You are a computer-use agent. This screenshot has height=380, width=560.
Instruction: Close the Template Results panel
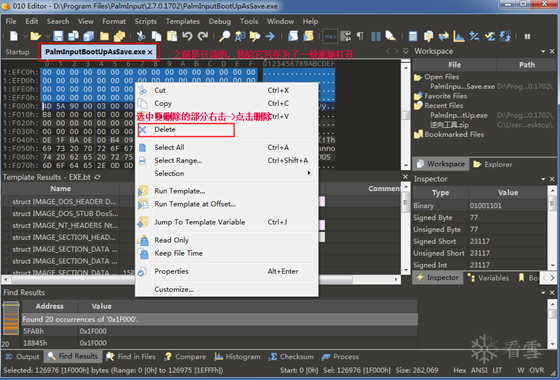coord(405,177)
